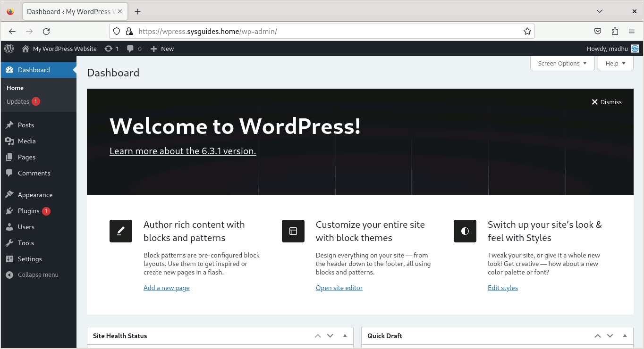Open the Appearance section

point(35,194)
